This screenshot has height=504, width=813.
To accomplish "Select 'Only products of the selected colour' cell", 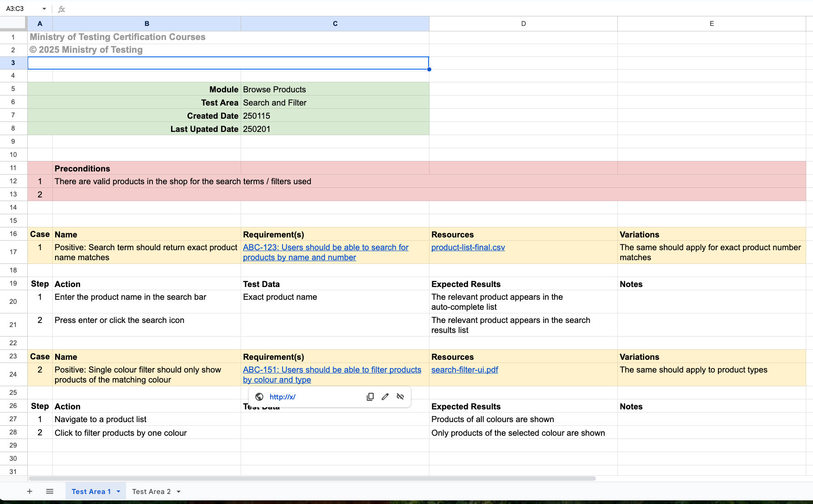I will [x=523, y=433].
